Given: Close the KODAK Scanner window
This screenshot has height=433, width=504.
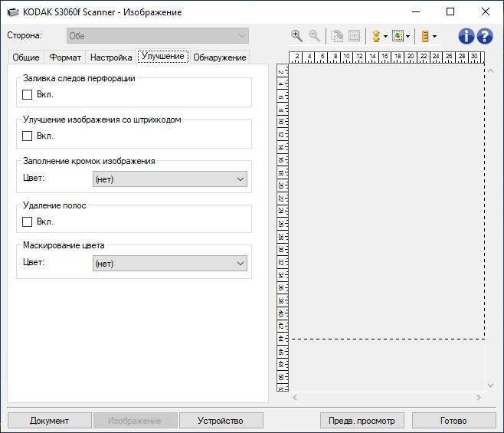Looking at the screenshot, I should click(486, 12).
